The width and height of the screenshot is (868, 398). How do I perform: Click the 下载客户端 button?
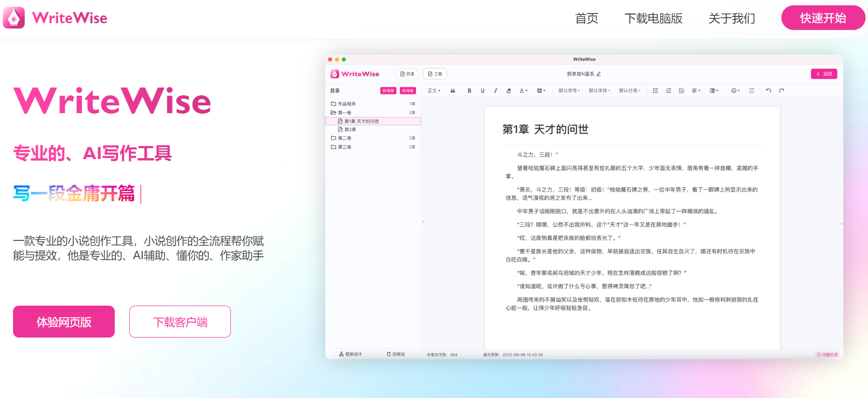pyautogui.click(x=180, y=322)
